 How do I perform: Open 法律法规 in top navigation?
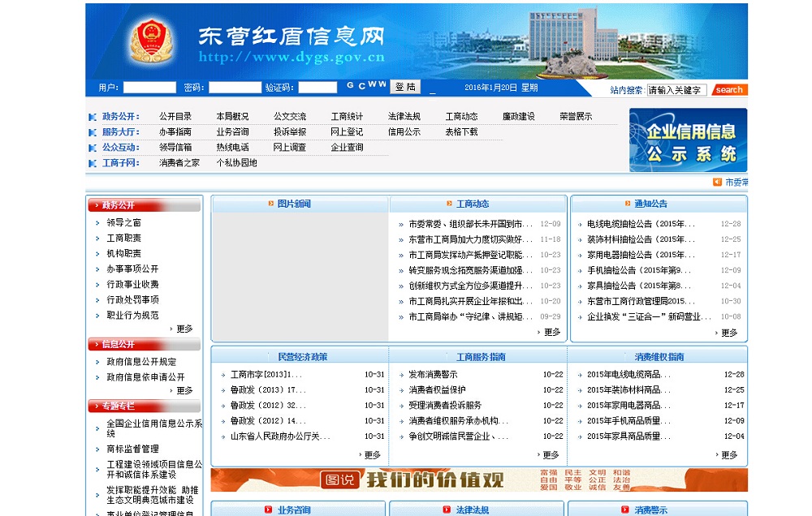[404, 117]
